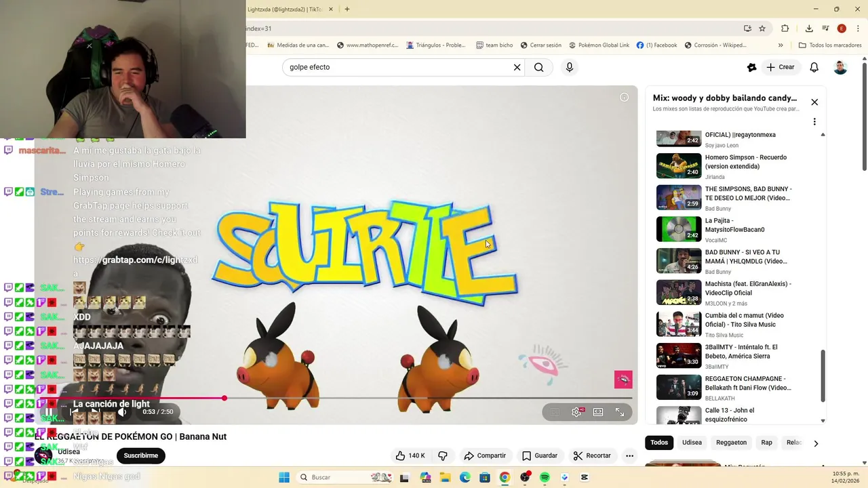
Task: Install app icon in address bar
Action: pos(747,28)
